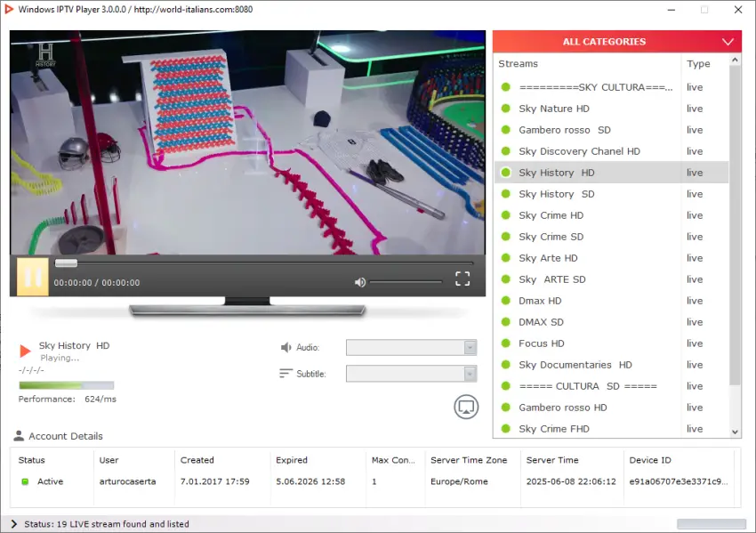756x533 pixels.
Task: Click the Device ID column header
Action: coord(650,460)
